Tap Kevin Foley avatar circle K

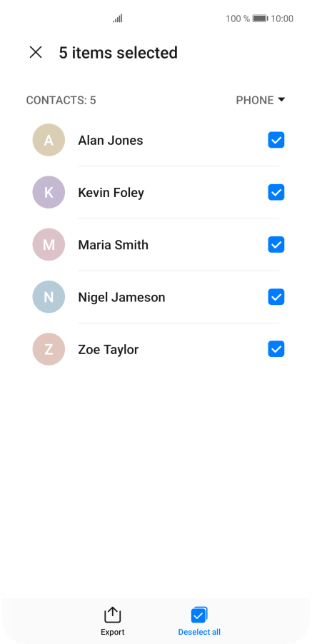(x=49, y=192)
